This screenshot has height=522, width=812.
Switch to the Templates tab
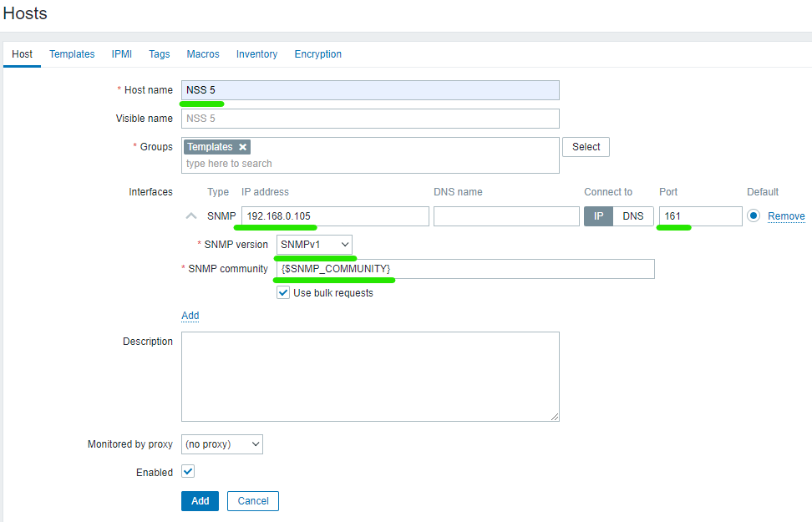[72, 54]
